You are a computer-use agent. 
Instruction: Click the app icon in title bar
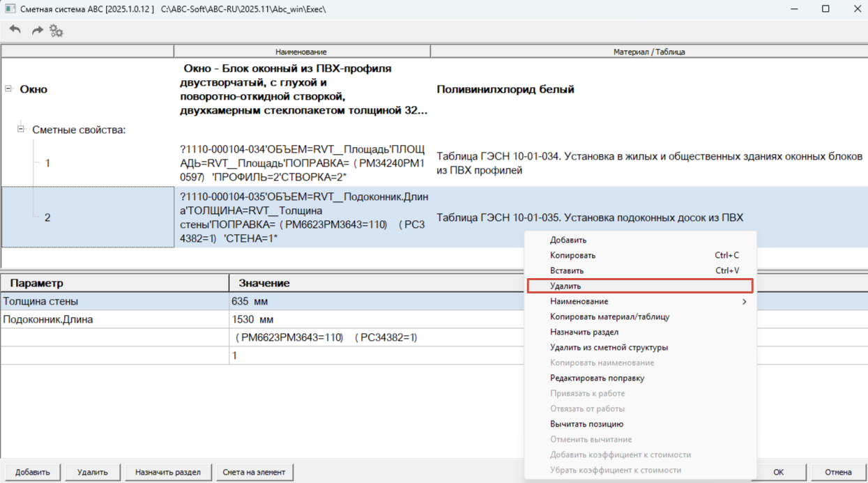9,9
